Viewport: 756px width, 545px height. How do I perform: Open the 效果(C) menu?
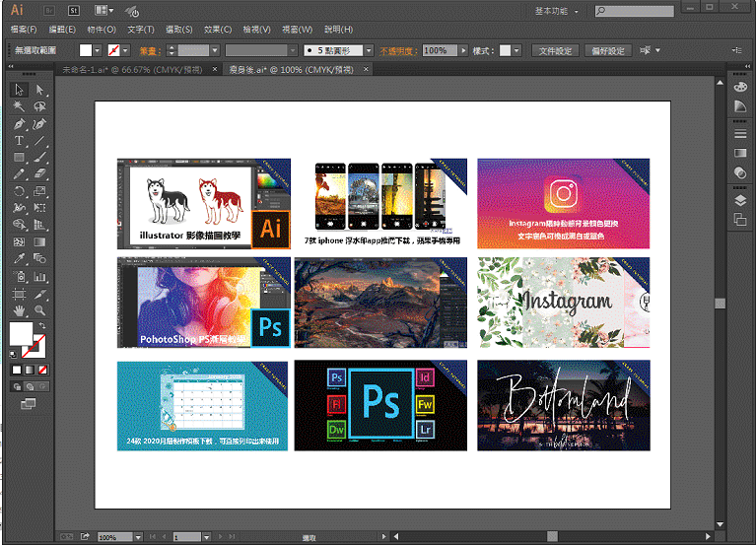click(218, 30)
